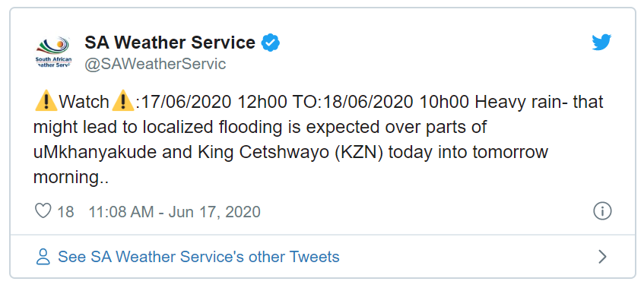
Task: Click the warning emoji after Watch
Action: click(x=123, y=103)
